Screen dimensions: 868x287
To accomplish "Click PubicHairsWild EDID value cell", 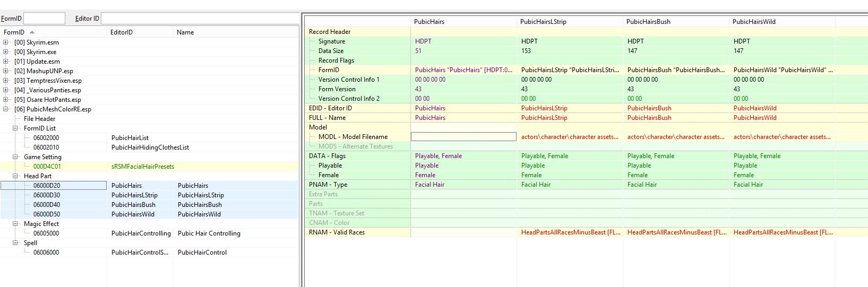I will [x=782, y=108].
